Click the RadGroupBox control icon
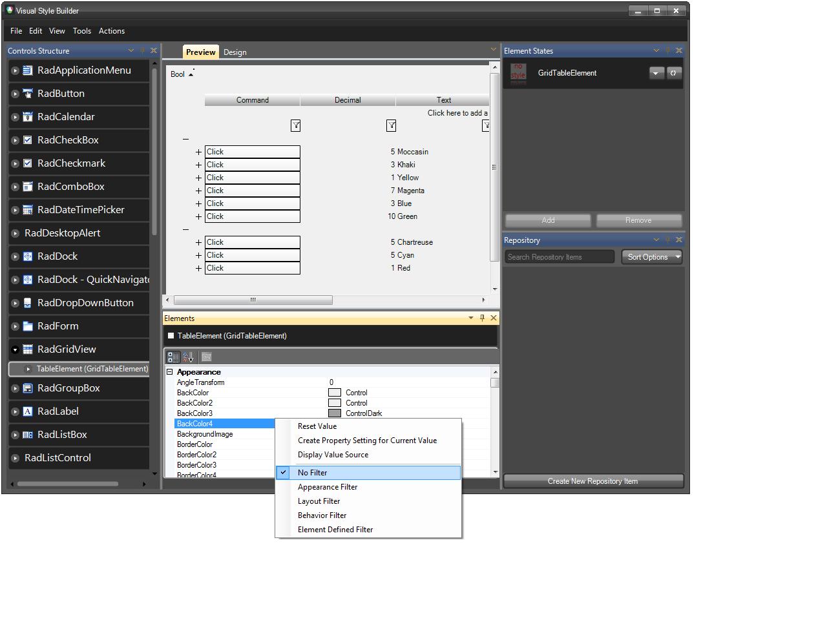The image size is (827, 644). pyautogui.click(x=28, y=388)
